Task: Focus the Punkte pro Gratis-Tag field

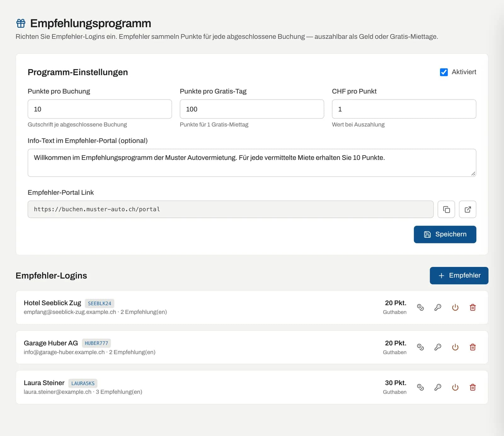Action: pos(252,109)
